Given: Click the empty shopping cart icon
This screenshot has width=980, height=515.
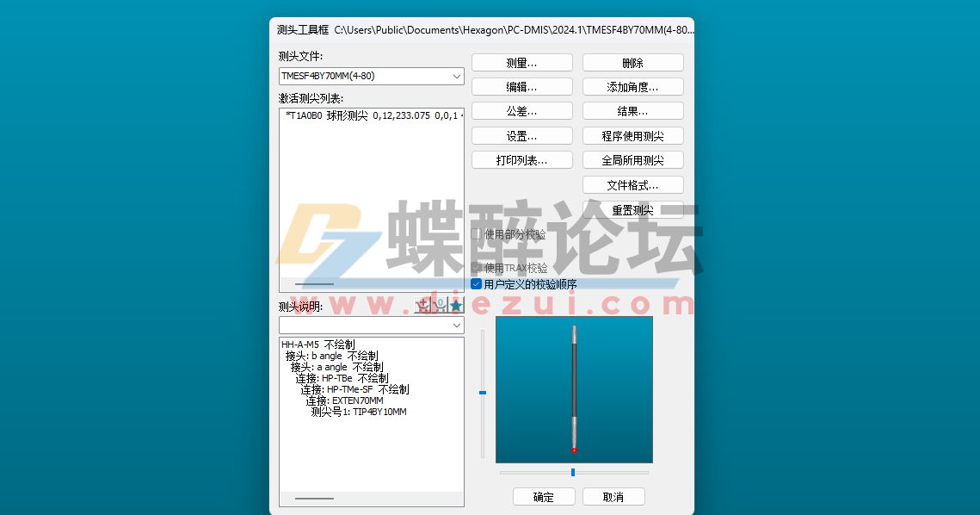Looking at the screenshot, I should 440,305.
